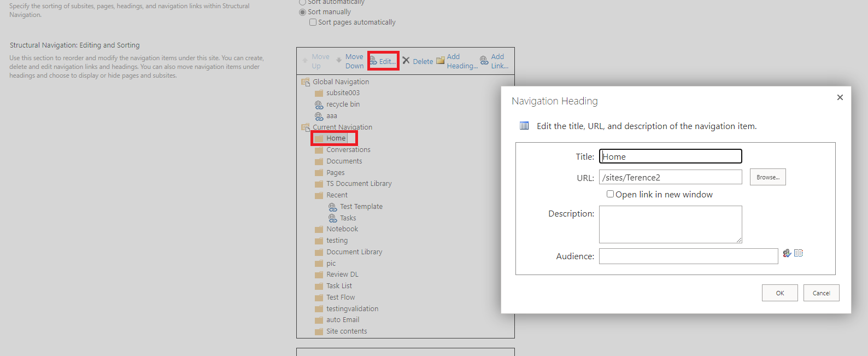Click the dialog header list icon
This screenshot has height=356, width=868.
pyautogui.click(x=524, y=126)
